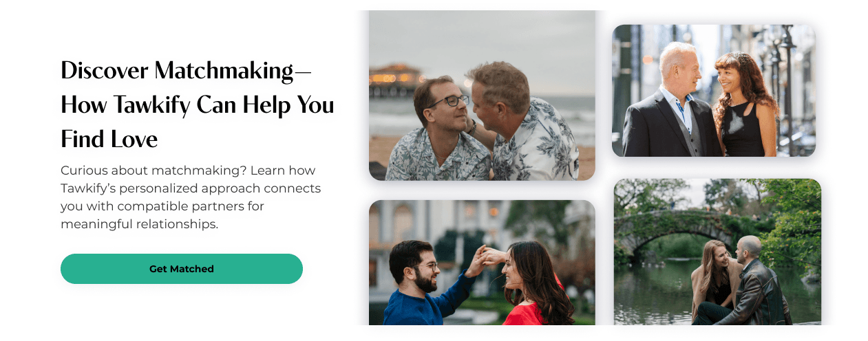
Task: Click "meaningful relationships." paragraph text
Action: pos(139,224)
